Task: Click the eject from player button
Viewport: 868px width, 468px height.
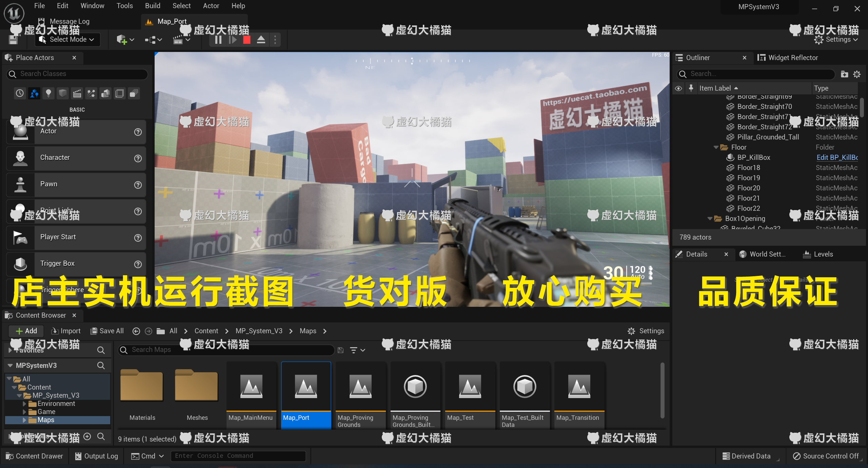Action: (x=261, y=40)
